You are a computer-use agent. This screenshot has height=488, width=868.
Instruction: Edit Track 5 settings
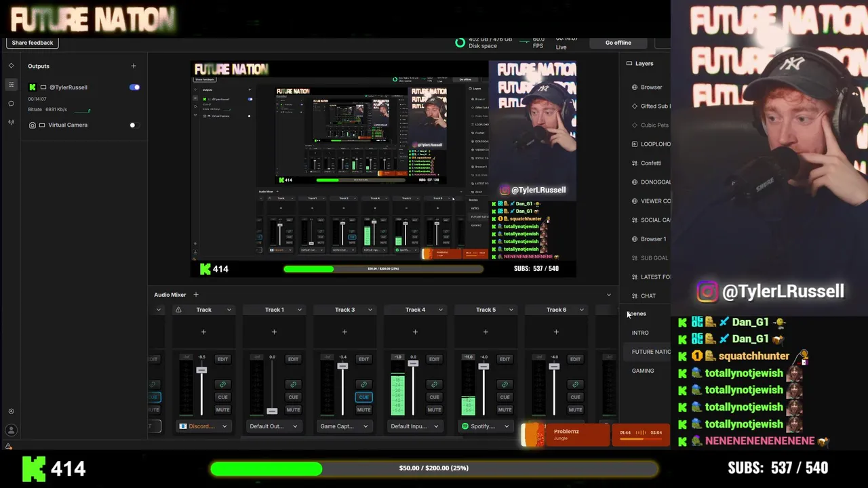click(505, 359)
